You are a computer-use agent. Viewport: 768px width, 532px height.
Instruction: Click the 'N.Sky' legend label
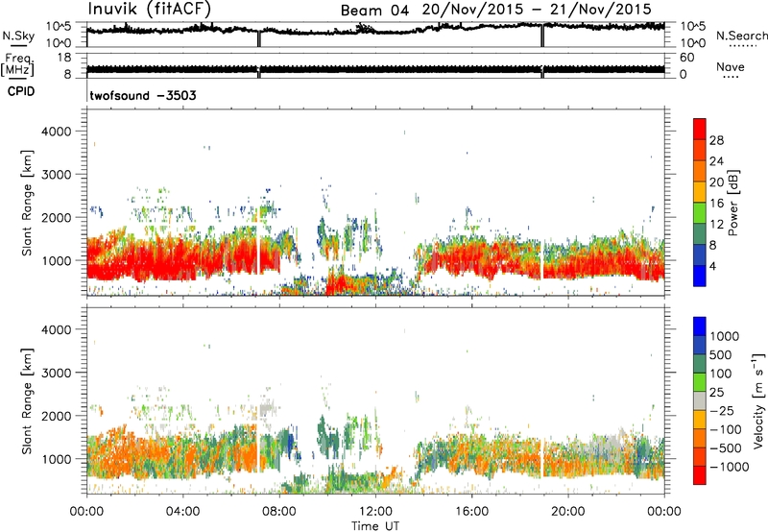pos(18,36)
